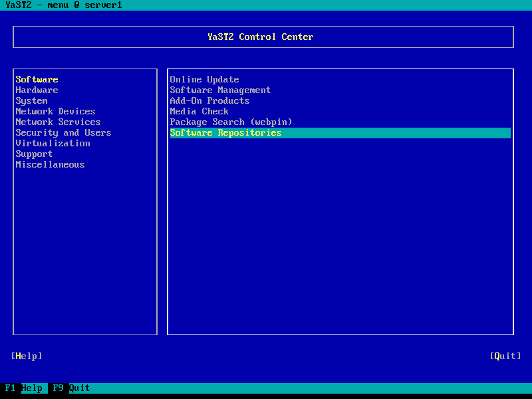The height and width of the screenshot is (399, 532).
Task: Open the highlighted Software Repositories entry
Action: pos(340,132)
